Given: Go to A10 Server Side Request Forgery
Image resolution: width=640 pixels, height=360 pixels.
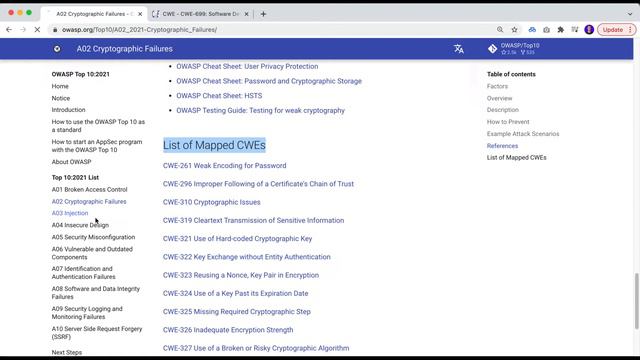Looking at the screenshot, I should coord(97,333).
